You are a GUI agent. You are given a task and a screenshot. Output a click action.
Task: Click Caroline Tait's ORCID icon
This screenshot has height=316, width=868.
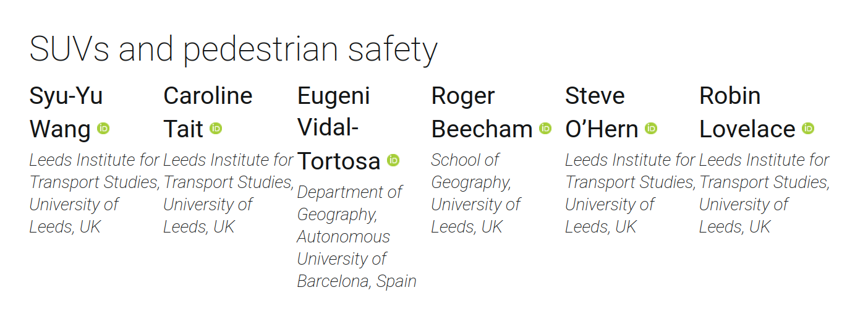(x=216, y=129)
